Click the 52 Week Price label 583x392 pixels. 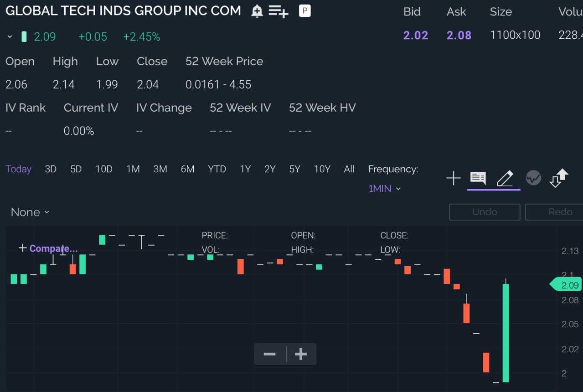[x=224, y=62]
